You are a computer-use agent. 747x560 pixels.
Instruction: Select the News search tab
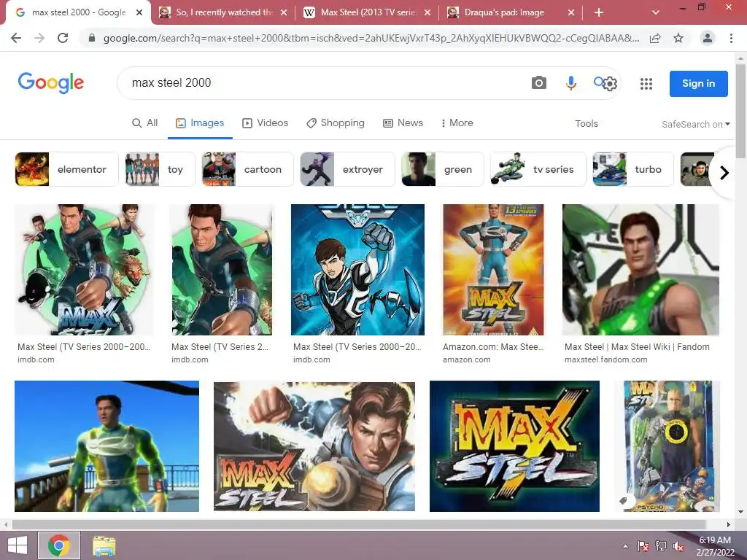403,122
